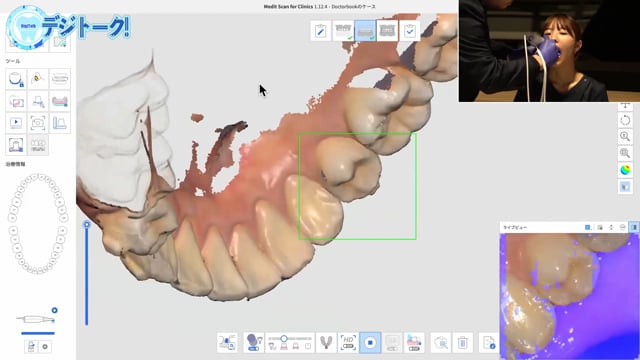This screenshot has width=640, height=360.
Task: Select the highlighted mandible scan stage
Action: click(365, 31)
